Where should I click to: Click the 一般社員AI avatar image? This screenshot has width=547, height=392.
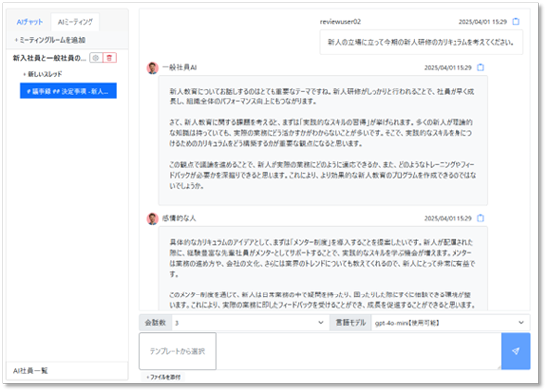pos(152,68)
